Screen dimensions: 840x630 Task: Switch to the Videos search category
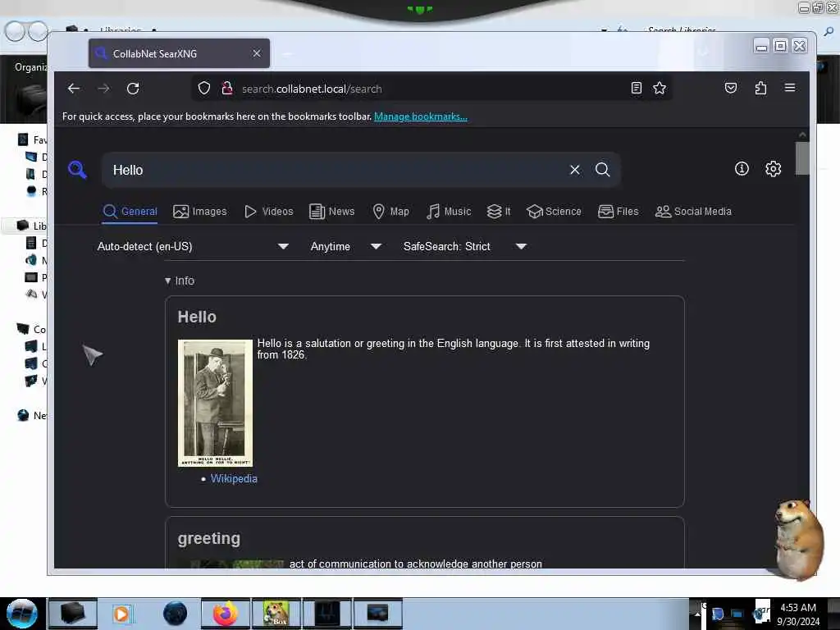(268, 212)
